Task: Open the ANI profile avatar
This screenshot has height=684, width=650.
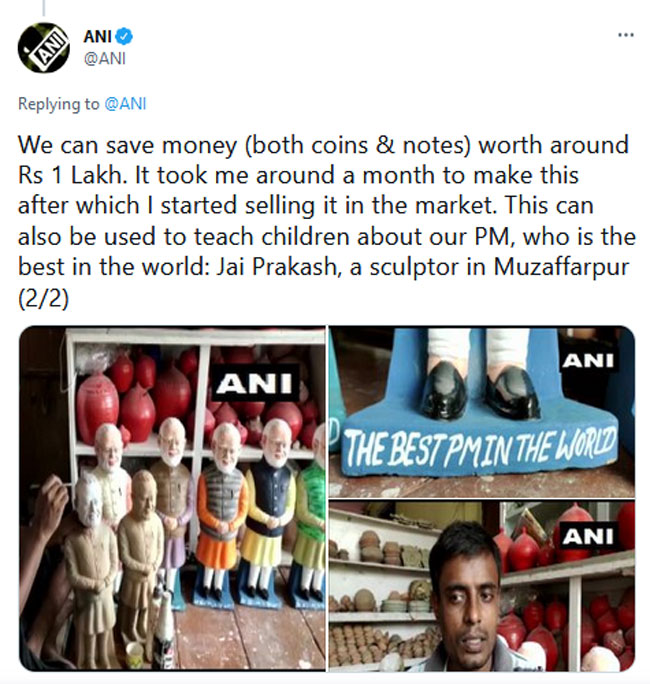Action: pos(44,48)
